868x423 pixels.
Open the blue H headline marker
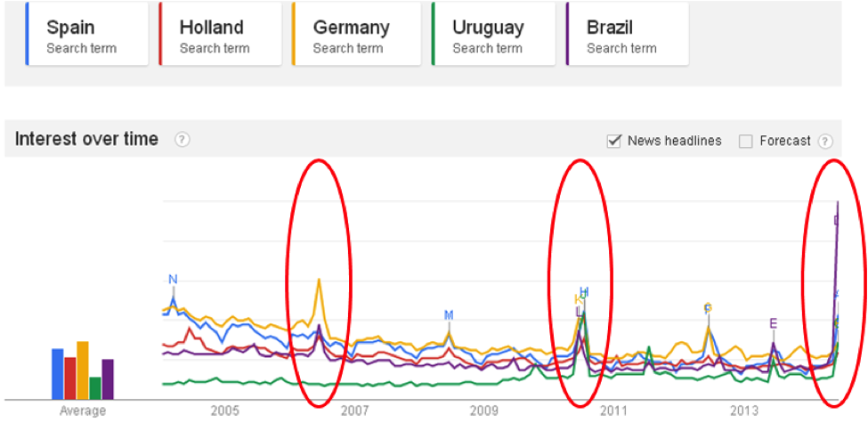[584, 292]
